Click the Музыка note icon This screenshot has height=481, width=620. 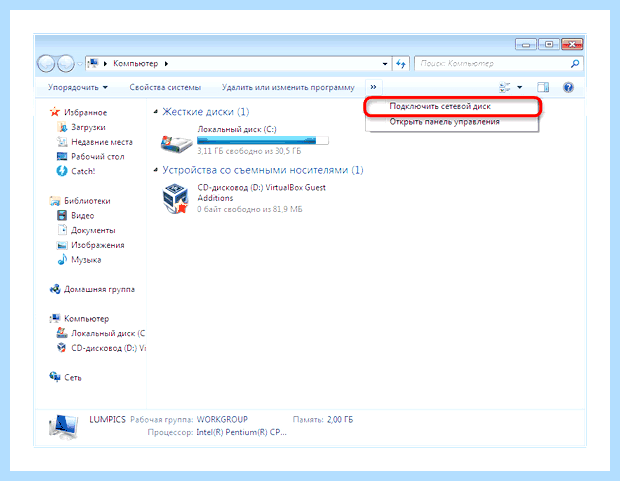point(62,259)
